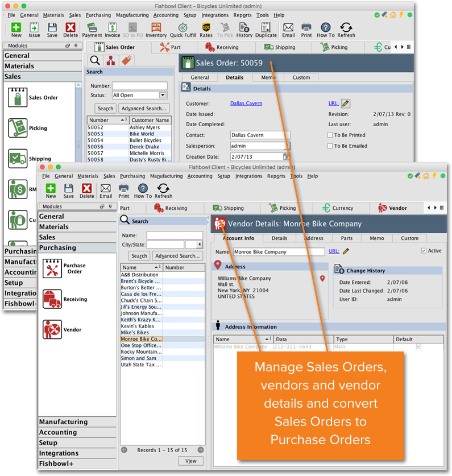Click the pencil edit icon beside URL

tap(346, 104)
